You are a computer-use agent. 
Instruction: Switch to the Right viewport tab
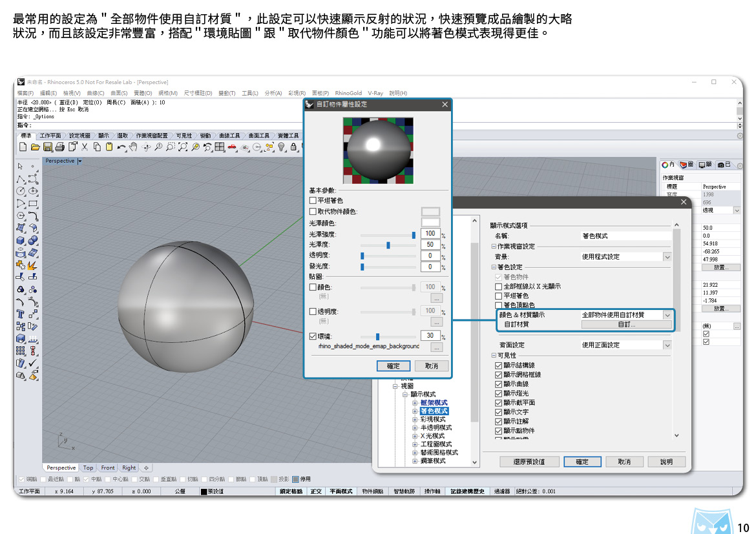point(129,467)
